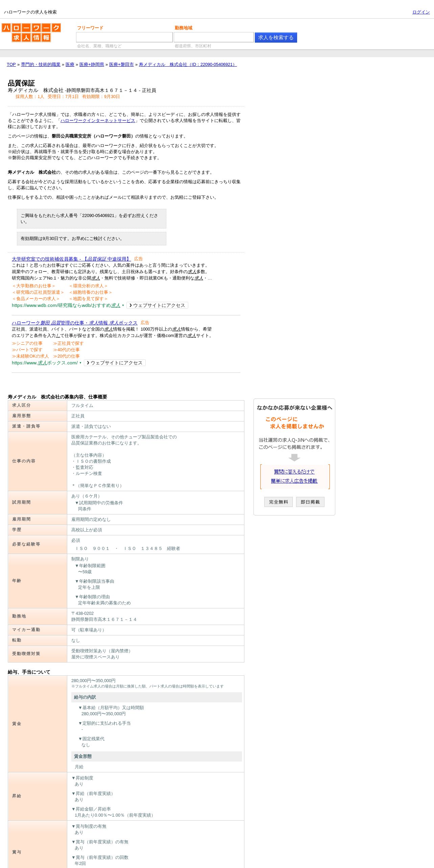The width and height of the screenshot is (434, 868).
Task: Open ＜細胞培養のお仕事＞ ad sublink
Action: 91,292
